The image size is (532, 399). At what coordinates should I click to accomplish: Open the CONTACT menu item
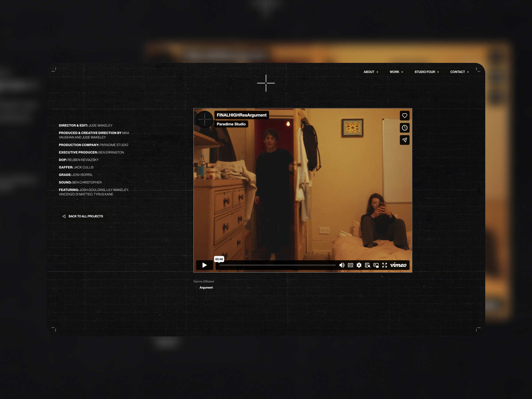coord(459,72)
